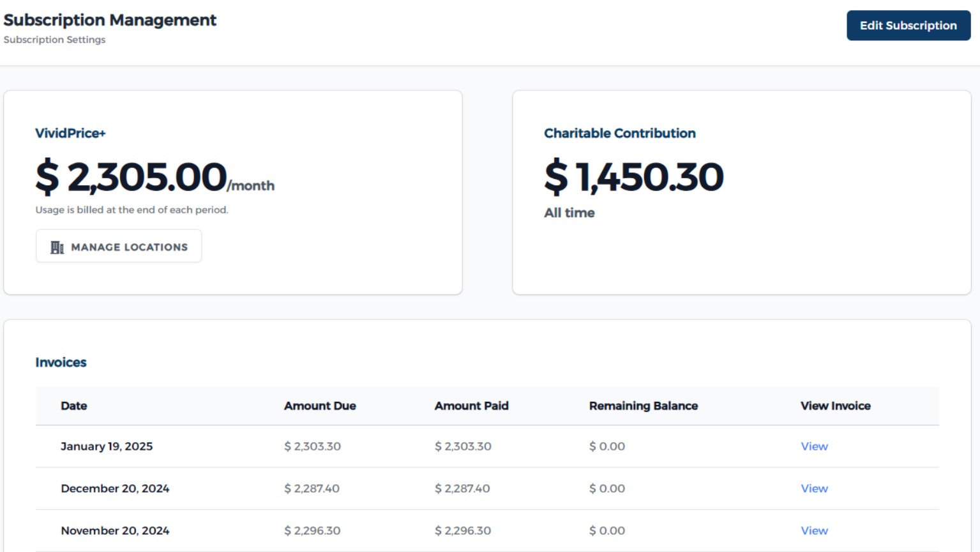980x552 pixels.
Task: View the January 19, 2025 invoice
Action: 814,447
